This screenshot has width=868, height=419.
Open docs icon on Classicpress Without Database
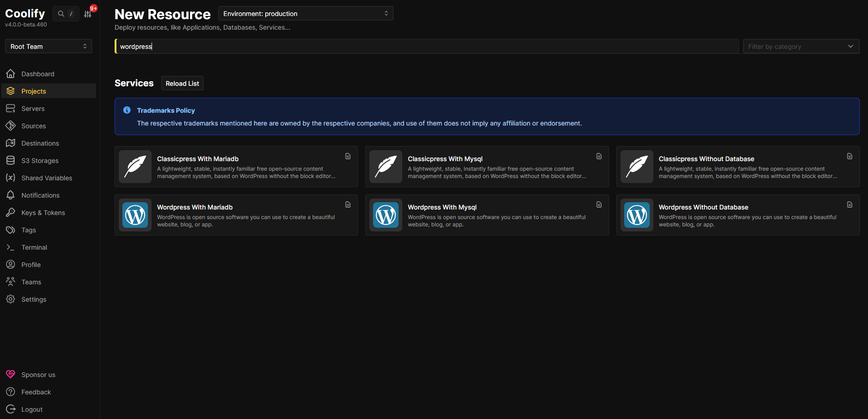point(850,156)
